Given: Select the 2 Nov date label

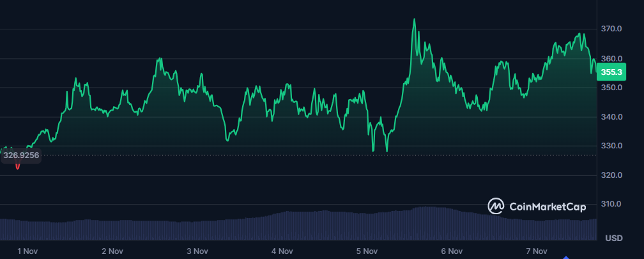Looking at the screenshot, I should [x=112, y=251].
